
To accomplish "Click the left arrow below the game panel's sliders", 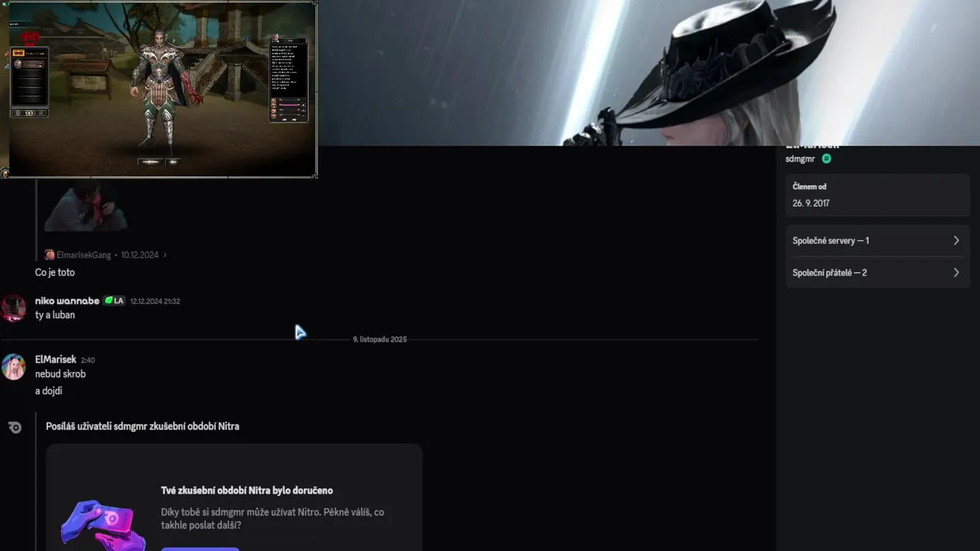I will click(284, 119).
